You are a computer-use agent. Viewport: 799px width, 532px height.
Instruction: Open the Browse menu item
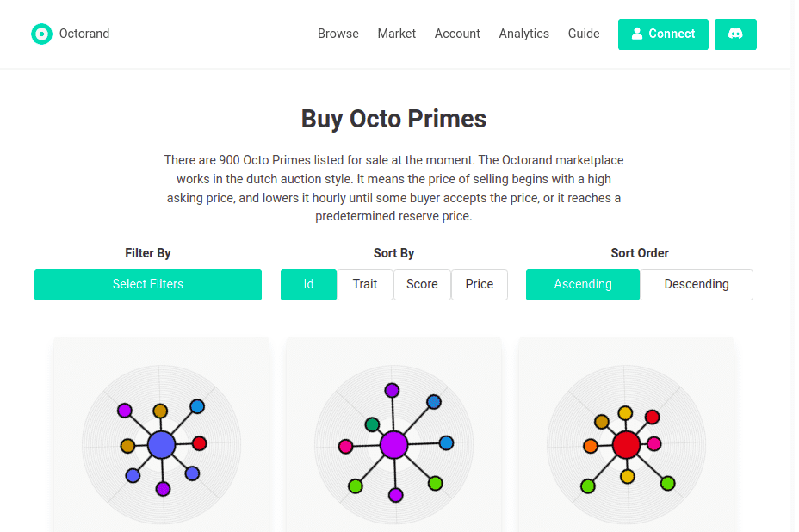click(338, 34)
